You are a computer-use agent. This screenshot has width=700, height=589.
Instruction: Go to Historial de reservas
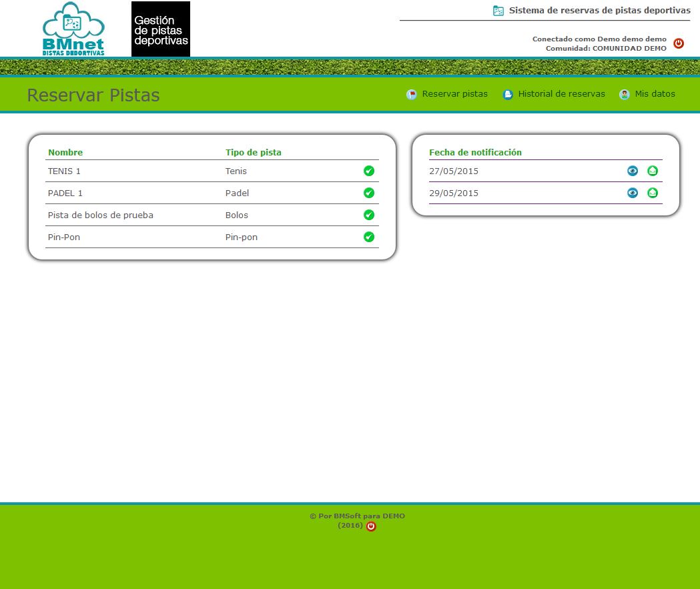(561, 94)
